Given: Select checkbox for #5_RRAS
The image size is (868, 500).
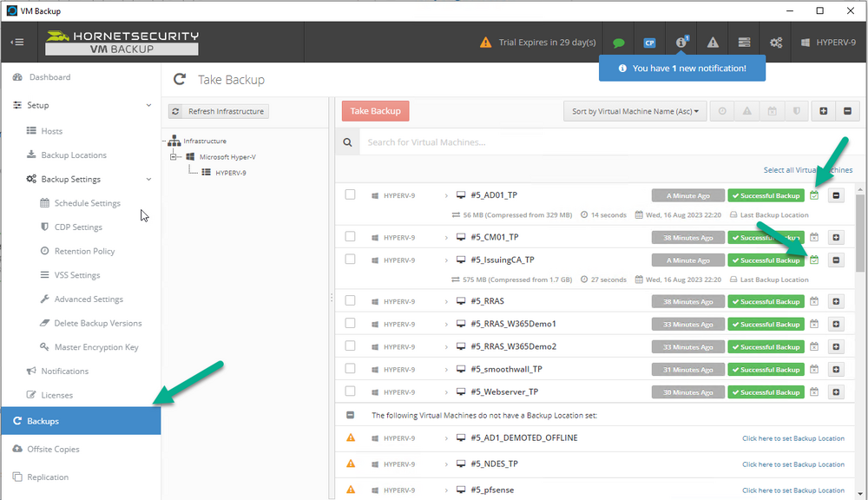Looking at the screenshot, I should click(350, 300).
